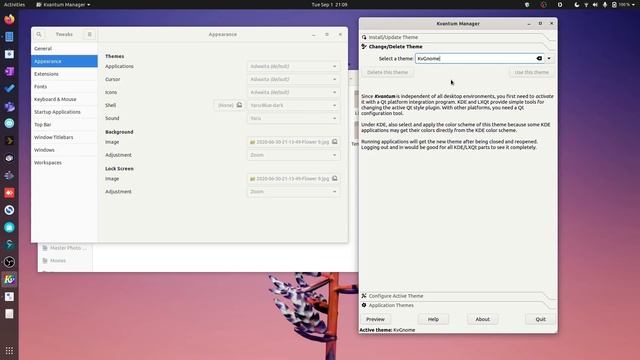The width and height of the screenshot is (640, 360).
Task: Select Workspaces in Tweaks sidebar
Action: coord(64,162)
